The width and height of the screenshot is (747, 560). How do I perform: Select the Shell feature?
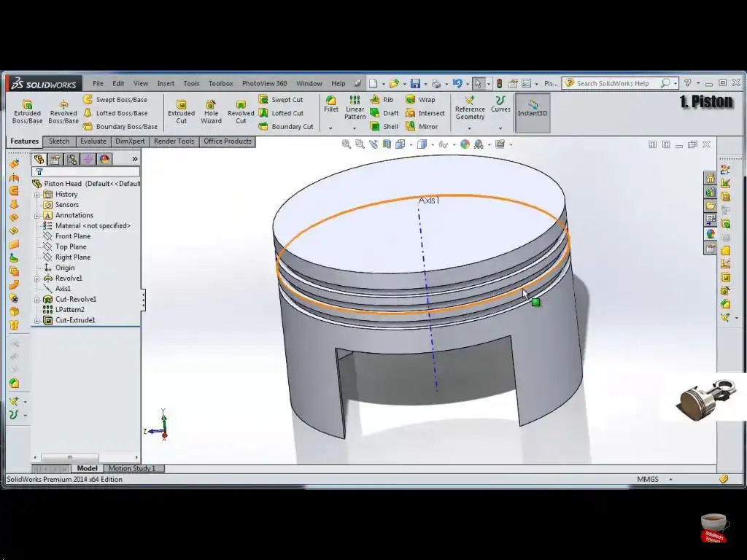pyautogui.click(x=384, y=126)
